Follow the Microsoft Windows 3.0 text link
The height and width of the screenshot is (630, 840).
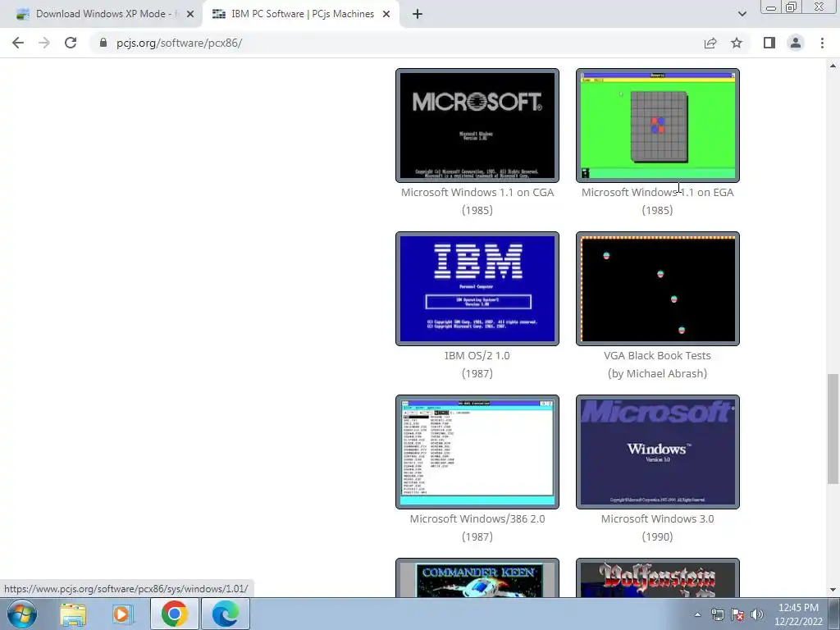(x=657, y=519)
